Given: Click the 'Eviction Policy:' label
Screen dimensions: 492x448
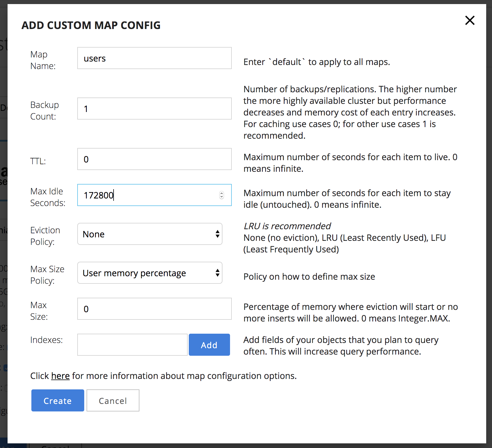Looking at the screenshot, I should (45, 236).
